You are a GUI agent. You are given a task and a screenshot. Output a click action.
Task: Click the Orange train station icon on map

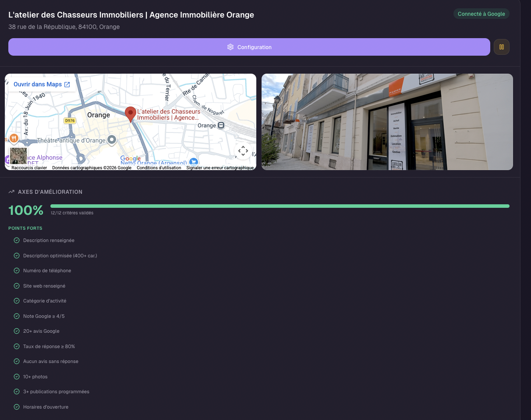click(x=221, y=125)
